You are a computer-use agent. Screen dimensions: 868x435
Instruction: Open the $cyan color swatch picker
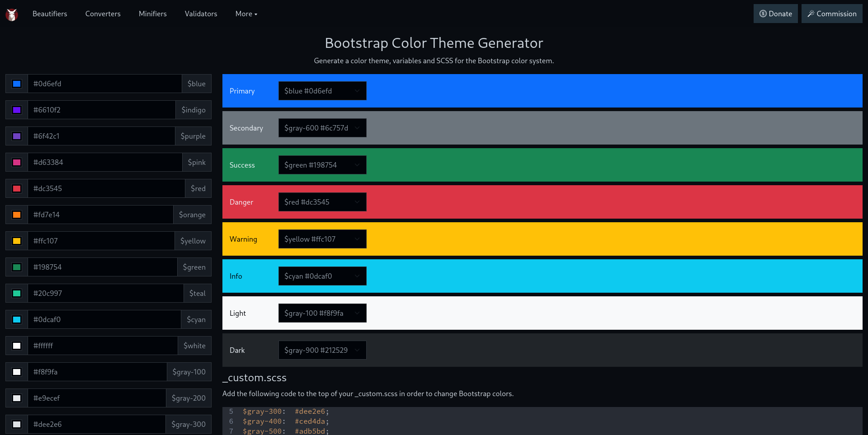point(17,319)
